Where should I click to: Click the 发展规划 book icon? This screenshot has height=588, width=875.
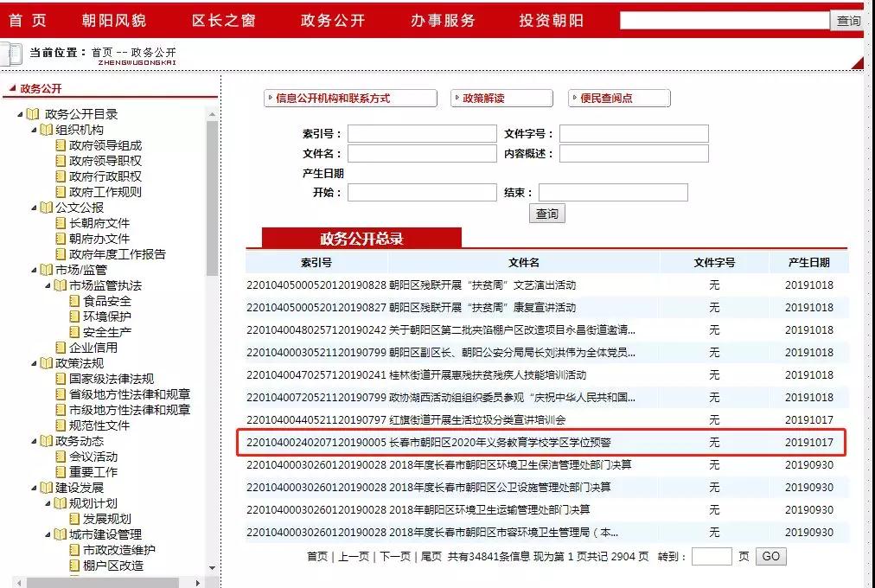point(75,518)
